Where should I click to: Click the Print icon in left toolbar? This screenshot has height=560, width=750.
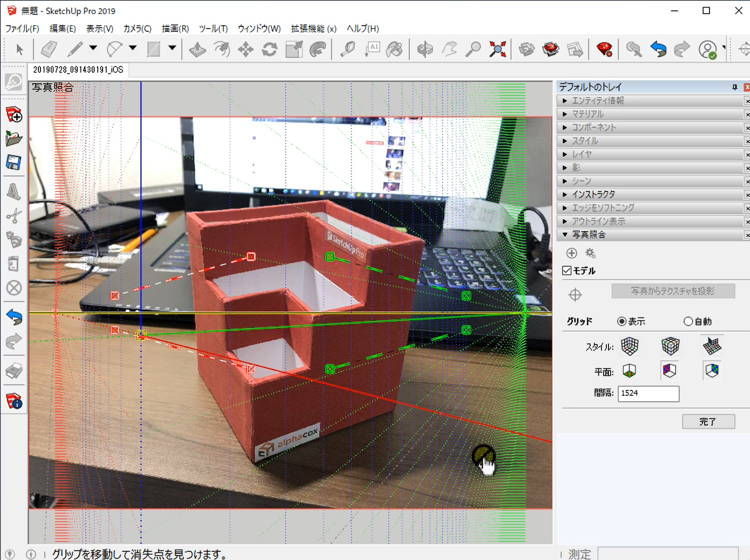coord(13,371)
